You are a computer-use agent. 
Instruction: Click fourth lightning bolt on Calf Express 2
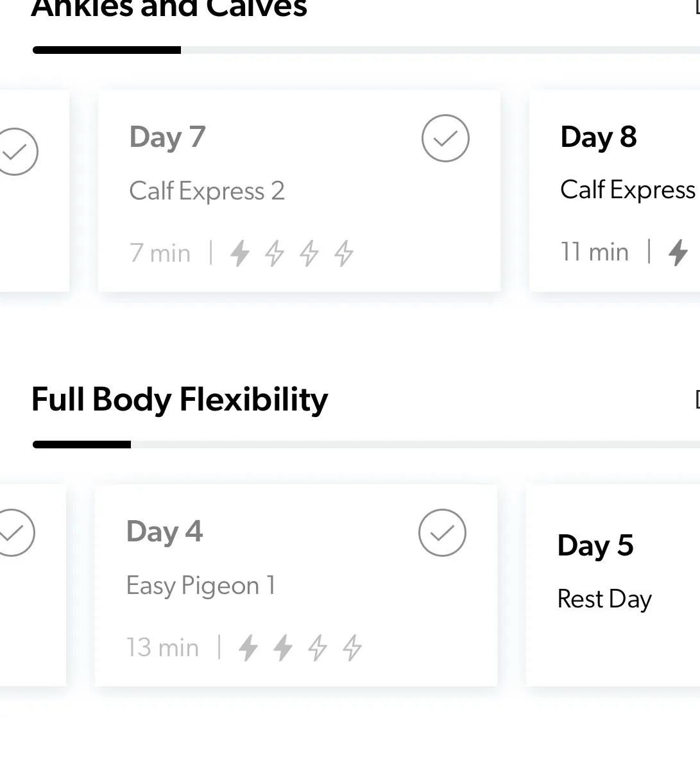pyautogui.click(x=344, y=253)
